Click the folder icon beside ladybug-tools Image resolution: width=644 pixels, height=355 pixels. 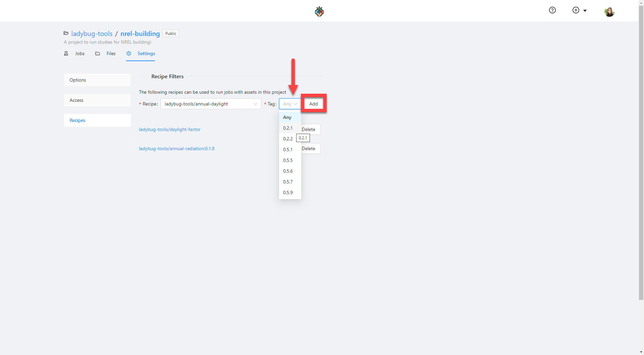click(66, 33)
